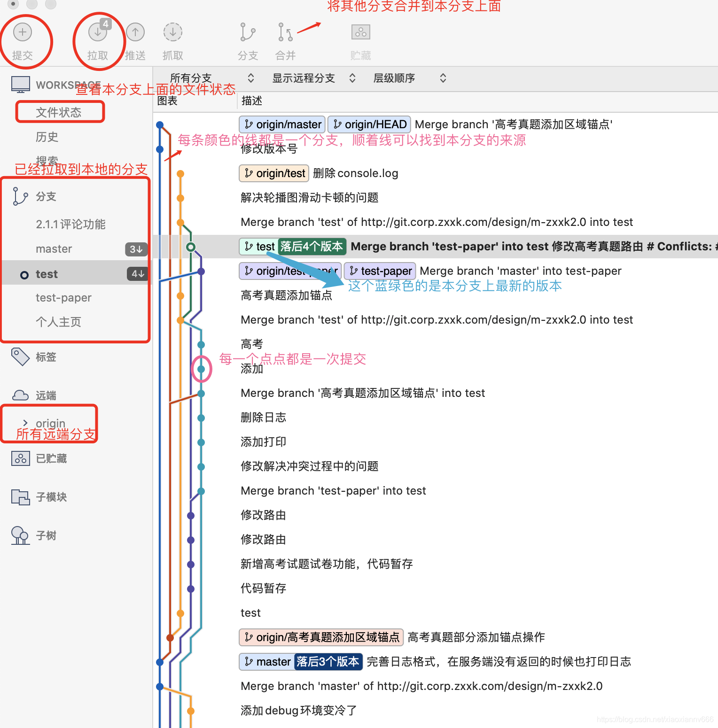
Task: Click the 远端 cloud icon in sidebar
Action: point(20,395)
